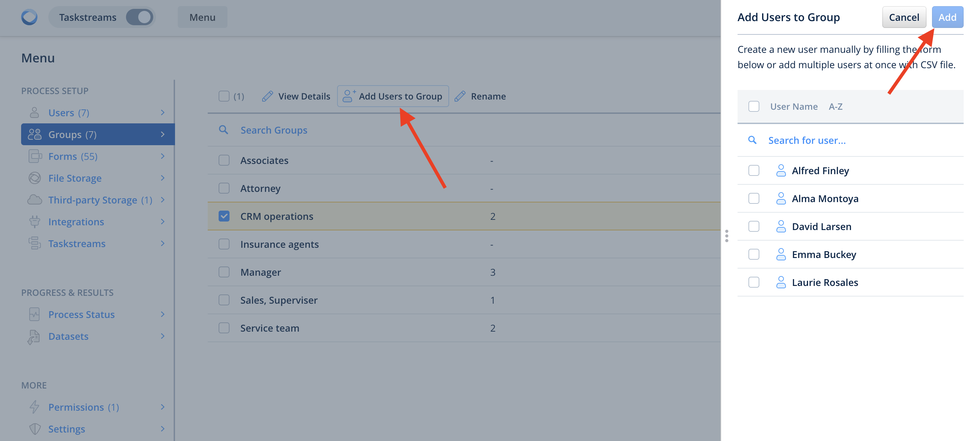Click the Search Groups magnifier icon

(x=223, y=130)
